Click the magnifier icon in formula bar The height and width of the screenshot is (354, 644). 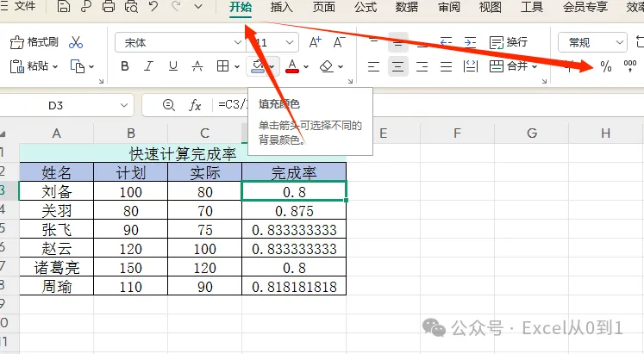(x=168, y=105)
